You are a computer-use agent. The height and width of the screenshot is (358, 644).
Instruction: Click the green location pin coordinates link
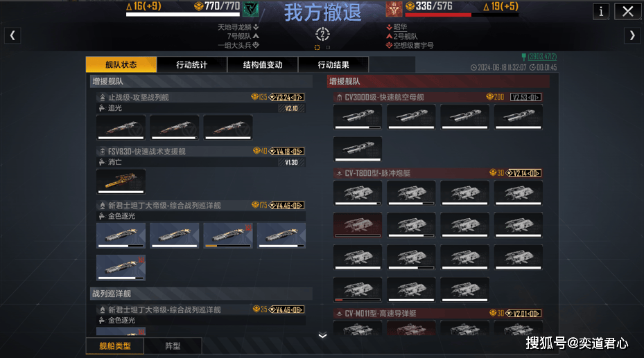click(539, 57)
